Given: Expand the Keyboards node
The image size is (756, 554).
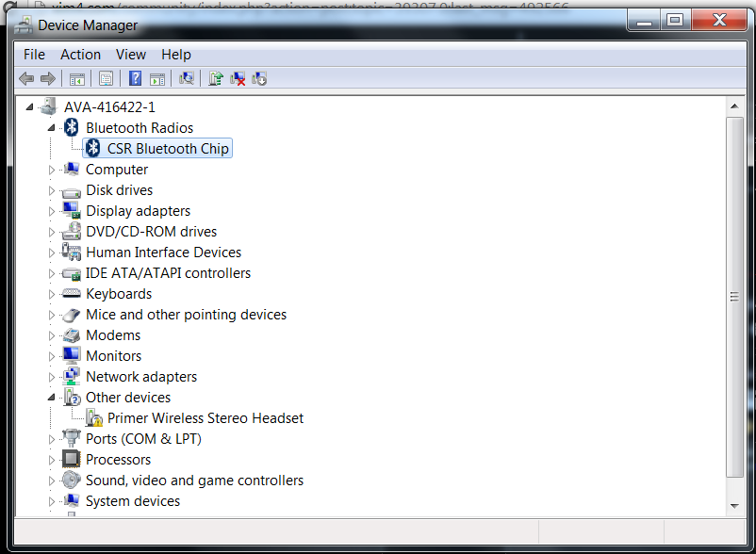Looking at the screenshot, I should pos(52,294).
